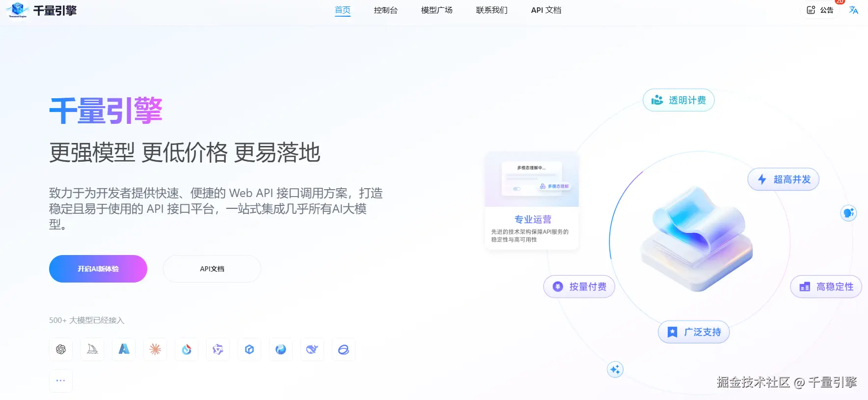Click the 广泛支持 bookmark chip
Screen dimensions: 868x400
[x=694, y=332]
